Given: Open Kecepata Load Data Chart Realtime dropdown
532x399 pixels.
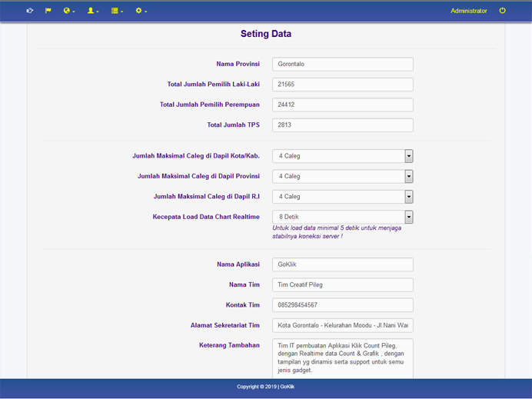Looking at the screenshot, I should (342, 217).
